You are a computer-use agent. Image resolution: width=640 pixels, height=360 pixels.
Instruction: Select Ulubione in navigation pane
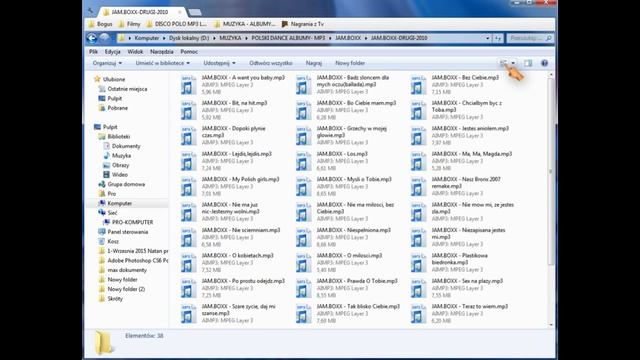114,79
